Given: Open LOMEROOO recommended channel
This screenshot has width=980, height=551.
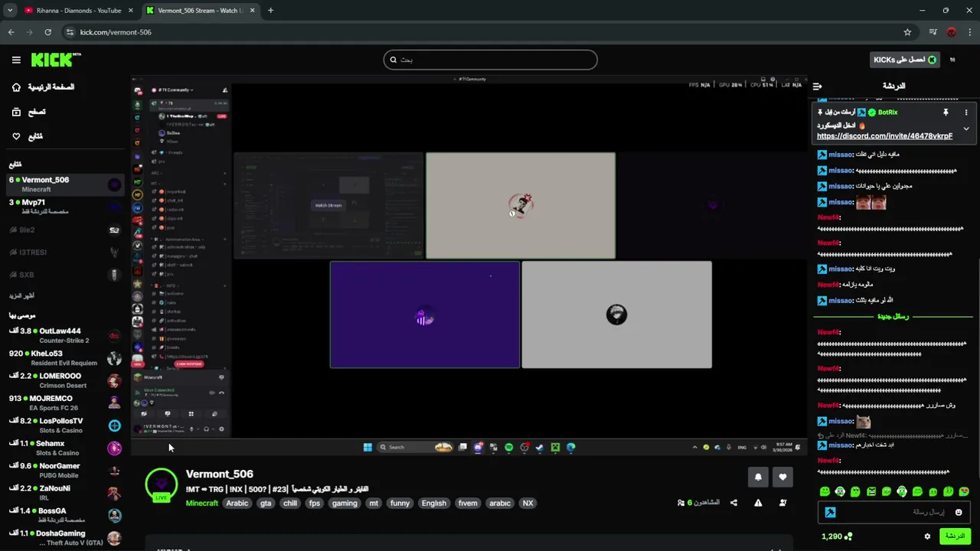Looking at the screenshot, I should point(64,380).
